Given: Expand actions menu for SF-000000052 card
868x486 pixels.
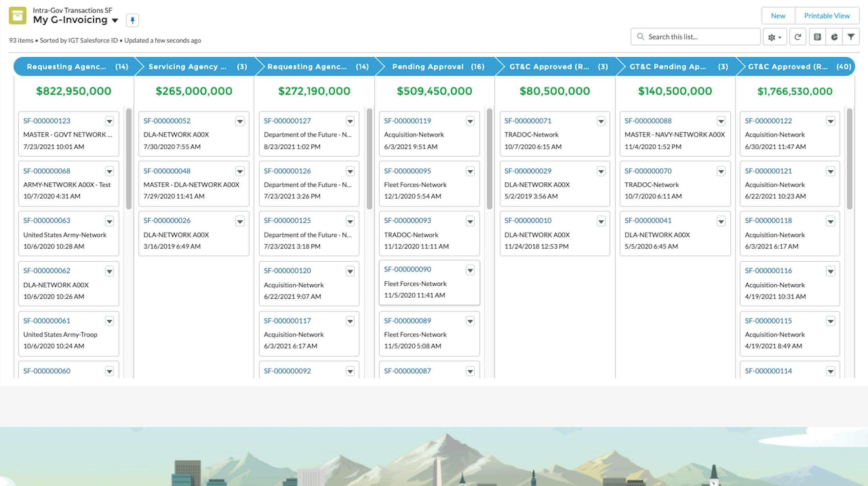Looking at the screenshot, I should (x=240, y=121).
